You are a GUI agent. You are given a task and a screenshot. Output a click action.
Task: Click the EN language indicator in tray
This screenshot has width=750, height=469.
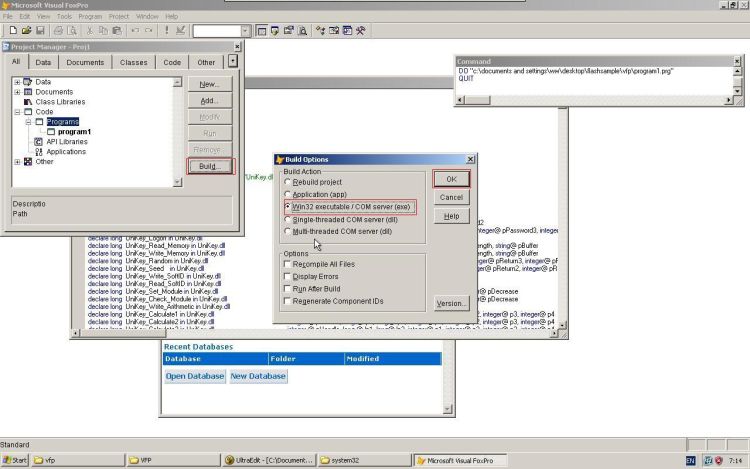point(690,460)
